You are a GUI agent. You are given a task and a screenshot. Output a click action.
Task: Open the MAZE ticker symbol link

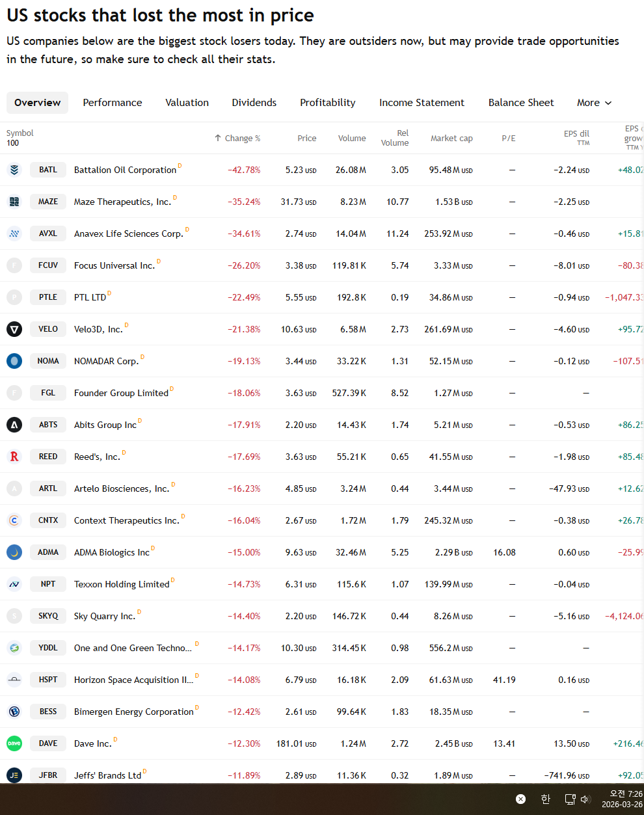pos(48,202)
